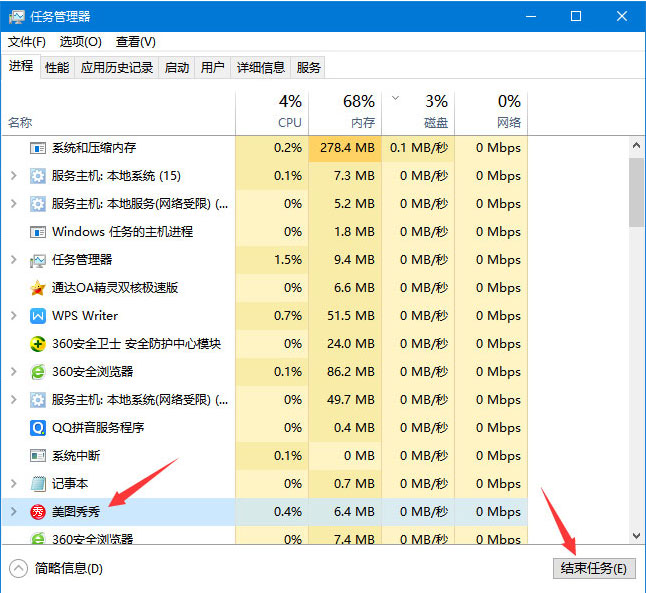The image size is (646, 593).
Task: Click the Windows 任务的主机进程 icon
Action: pos(38,232)
